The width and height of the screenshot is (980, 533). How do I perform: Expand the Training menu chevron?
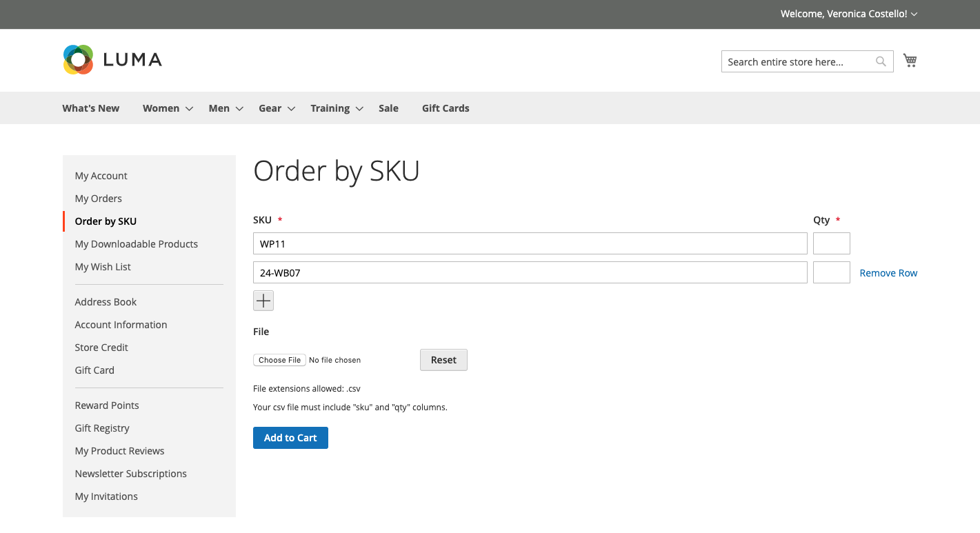click(x=359, y=108)
